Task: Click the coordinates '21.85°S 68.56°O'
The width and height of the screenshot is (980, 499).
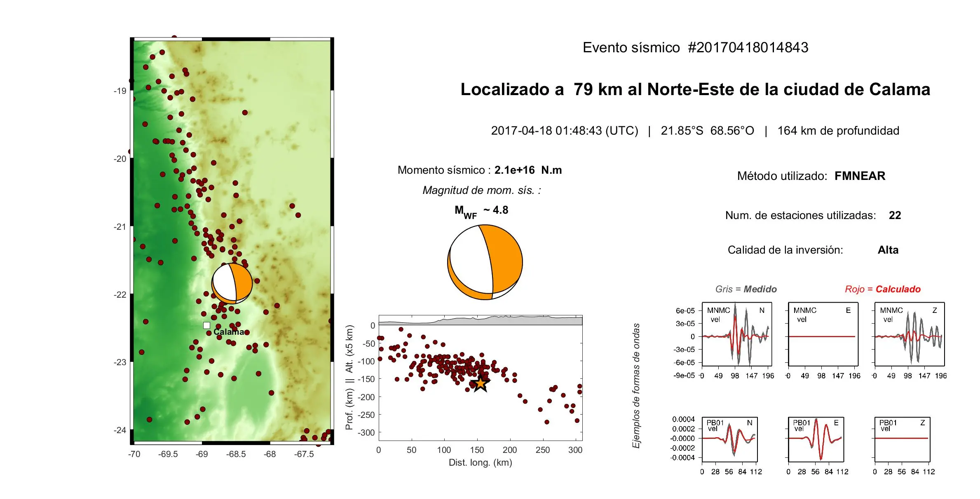Action: click(707, 131)
